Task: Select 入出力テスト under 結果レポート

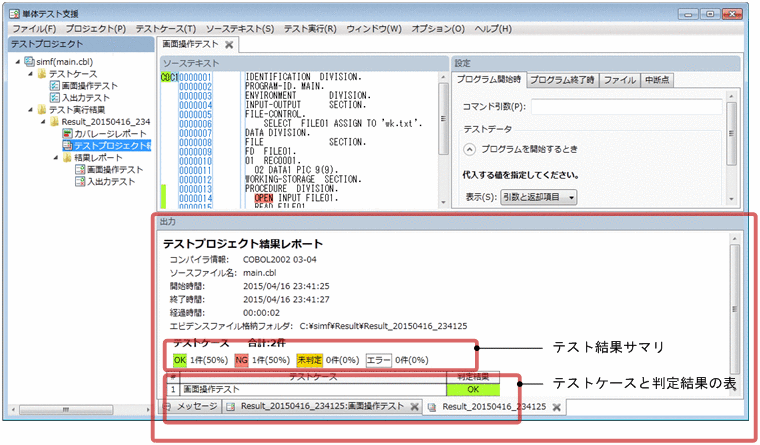Action: pos(111,181)
